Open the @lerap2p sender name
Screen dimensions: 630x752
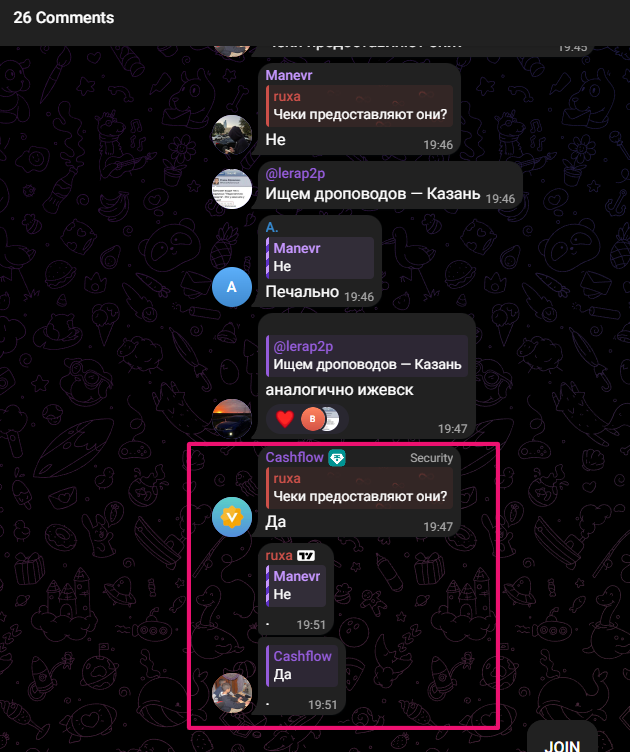point(295,174)
